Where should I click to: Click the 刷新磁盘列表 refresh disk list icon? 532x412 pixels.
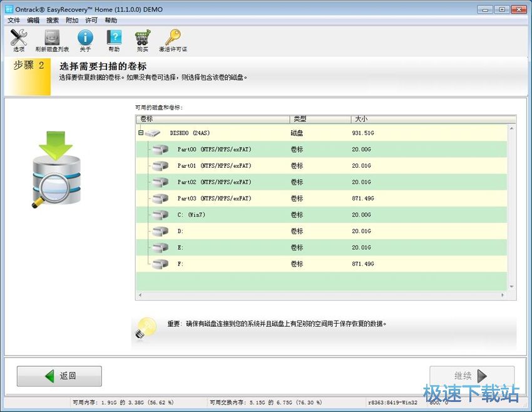click(52, 38)
